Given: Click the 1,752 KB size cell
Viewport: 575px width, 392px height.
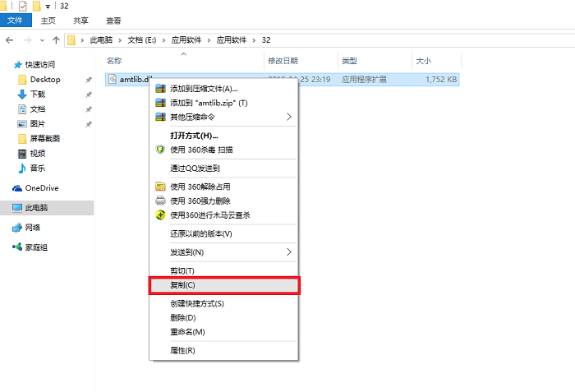Looking at the screenshot, I should 441,79.
